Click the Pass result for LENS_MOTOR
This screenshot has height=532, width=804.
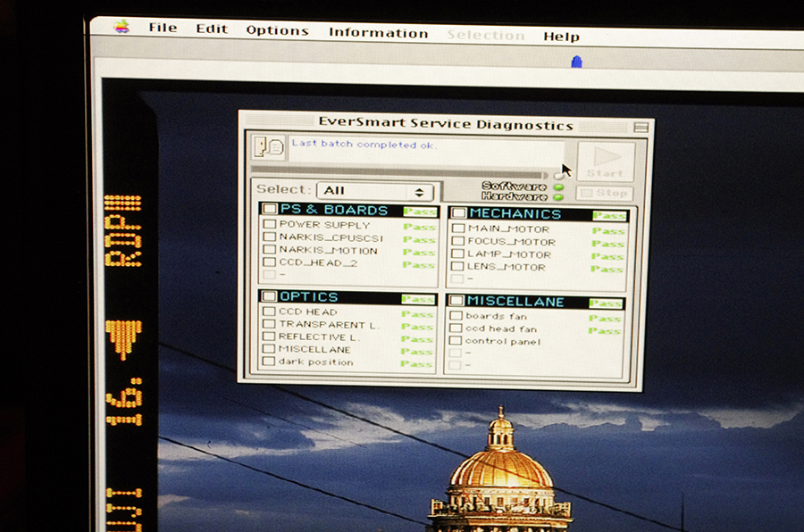(607, 269)
